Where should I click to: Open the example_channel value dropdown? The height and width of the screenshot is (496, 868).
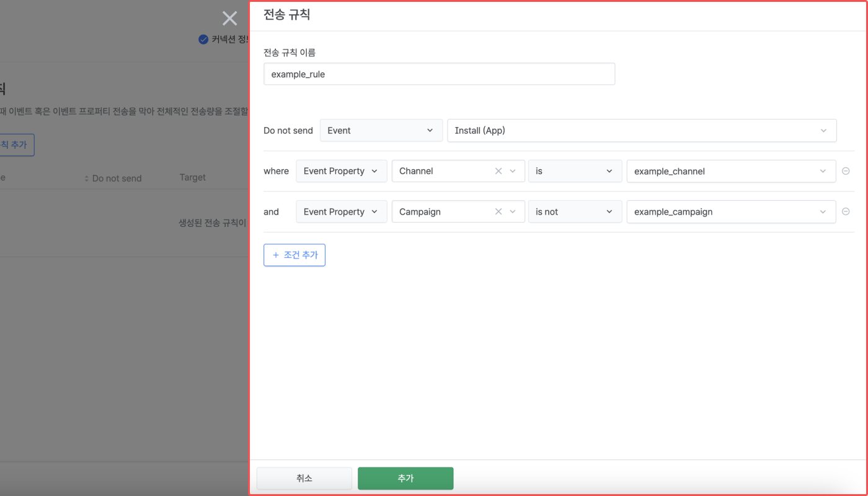click(x=731, y=171)
